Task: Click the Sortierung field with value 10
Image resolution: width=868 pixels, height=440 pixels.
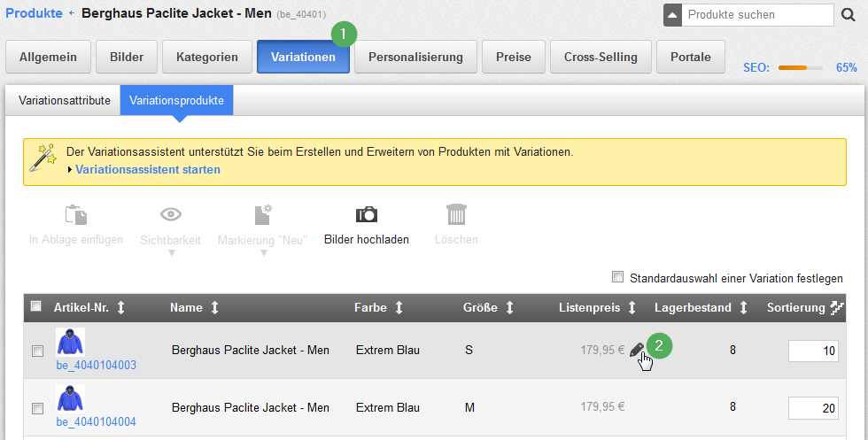Action: tap(813, 351)
